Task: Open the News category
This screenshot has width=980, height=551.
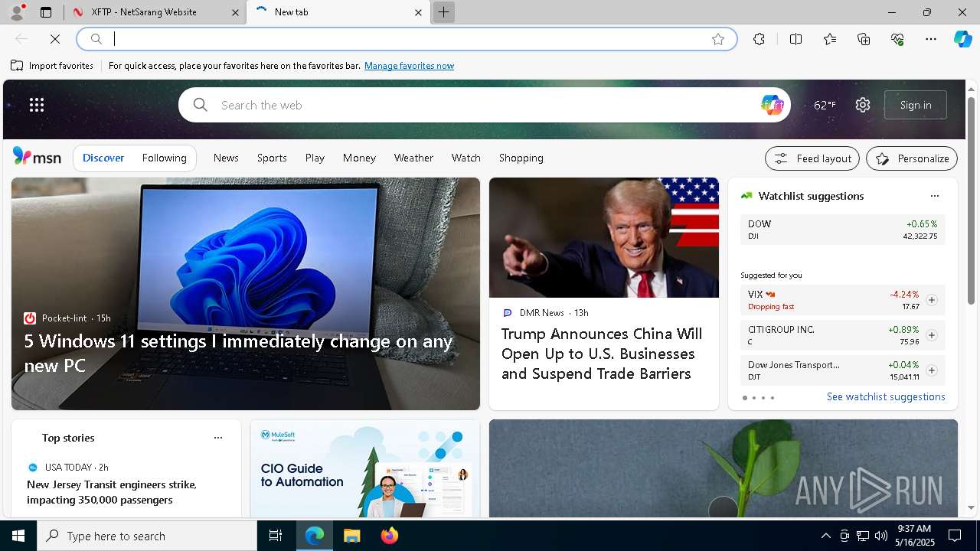Action: click(226, 158)
